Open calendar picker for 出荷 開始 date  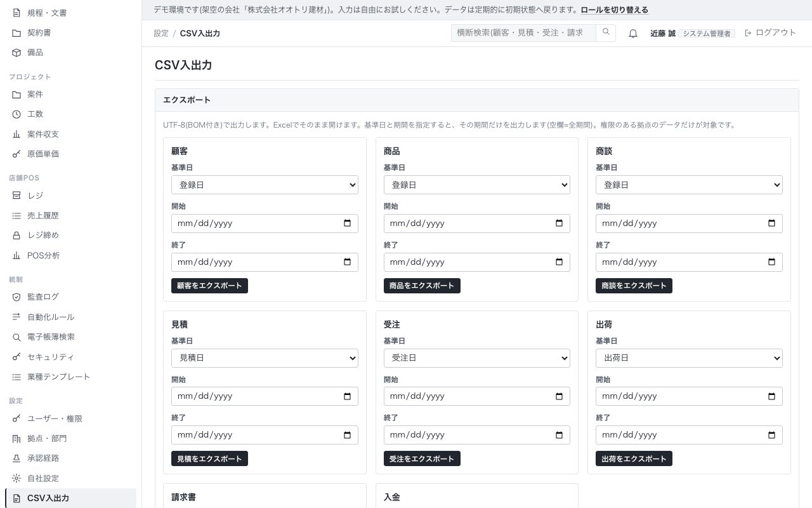coord(771,396)
